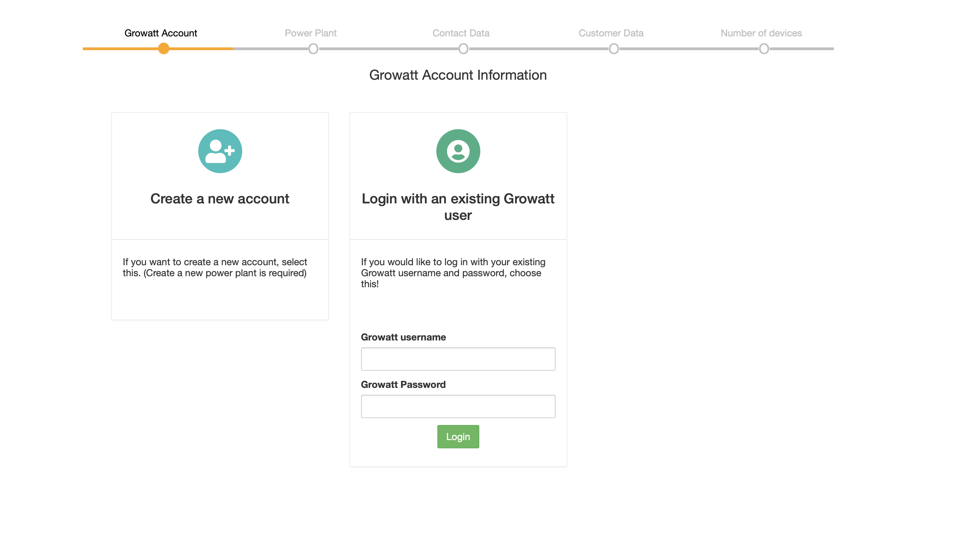Open the Power Plant step label
962x560 pixels.
point(310,33)
